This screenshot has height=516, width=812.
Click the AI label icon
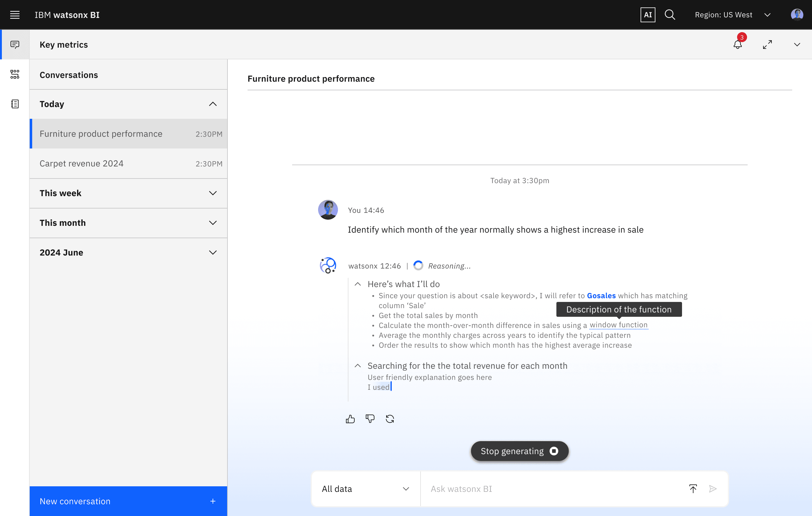(647, 15)
